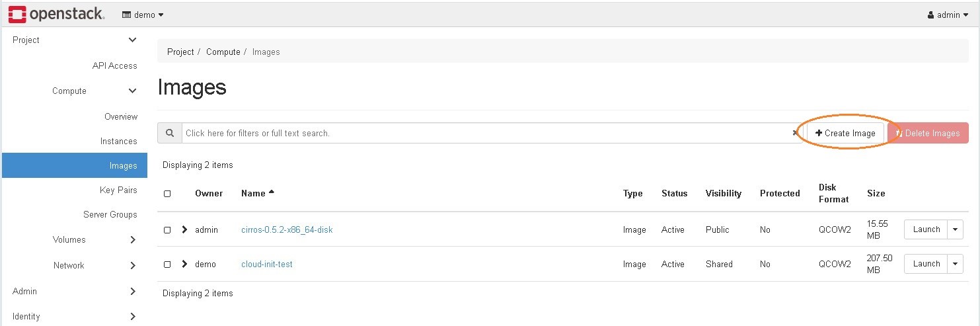Open the demo project dropdown
Image resolution: width=980 pixels, height=326 pixels.
click(x=143, y=15)
